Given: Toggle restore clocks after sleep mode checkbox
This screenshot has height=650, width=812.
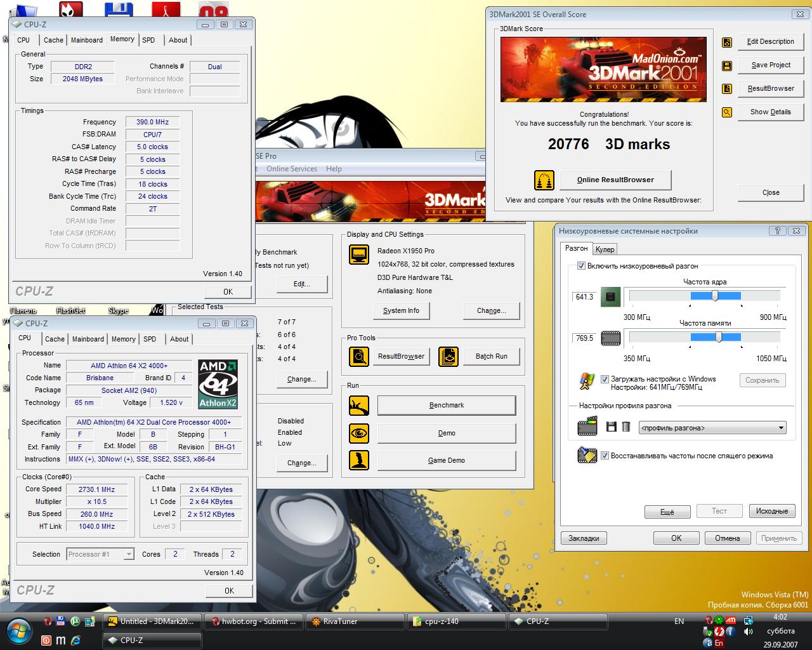Looking at the screenshot, I should tap(605, 456).
